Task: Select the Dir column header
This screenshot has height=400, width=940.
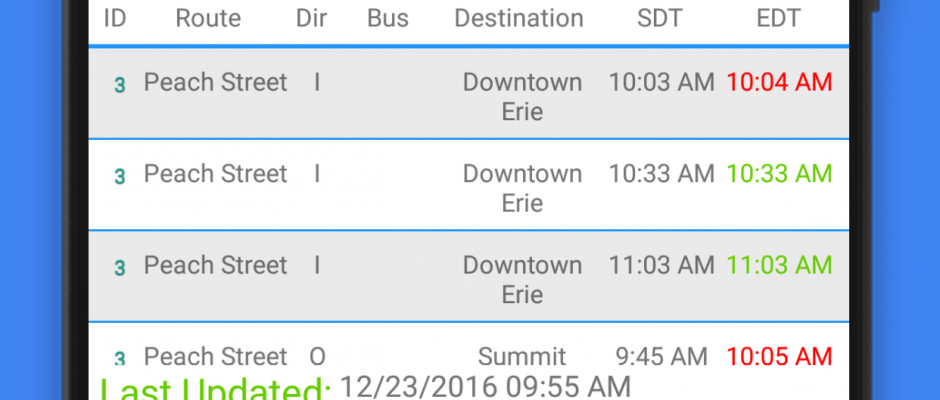Action: click(311, 18)
